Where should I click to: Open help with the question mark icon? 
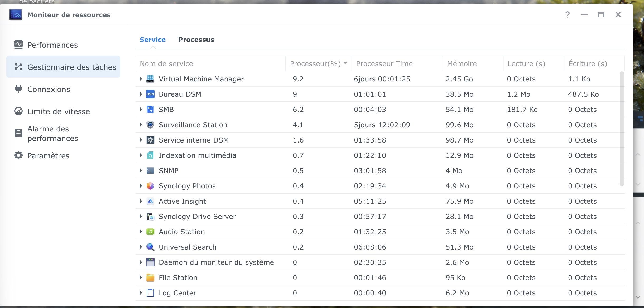568,14
